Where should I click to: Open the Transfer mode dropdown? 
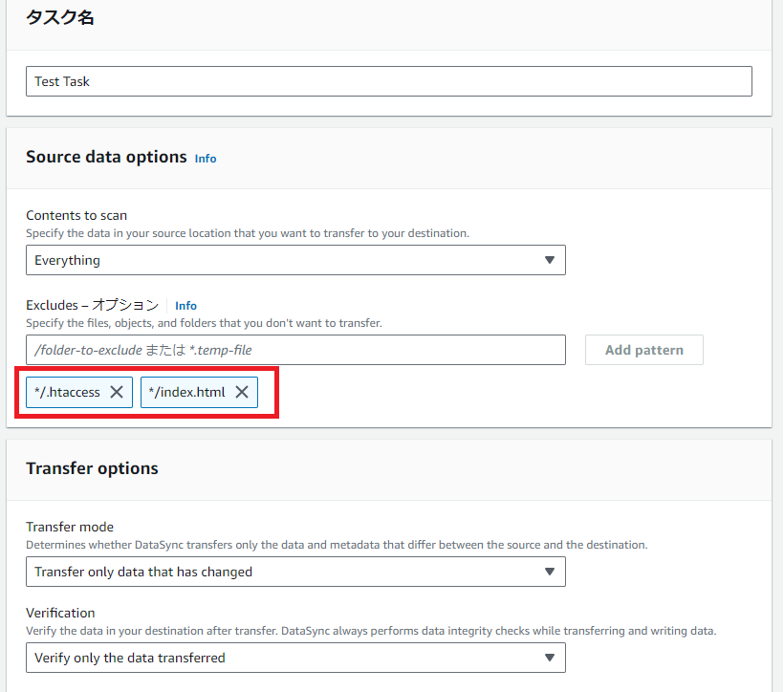tap(295, 572)
